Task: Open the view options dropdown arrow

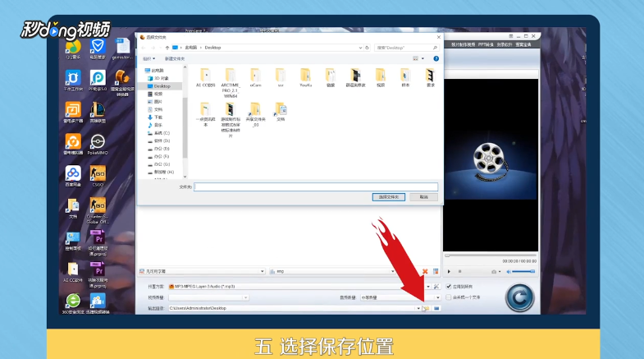Action: click(x=423, y=59)
